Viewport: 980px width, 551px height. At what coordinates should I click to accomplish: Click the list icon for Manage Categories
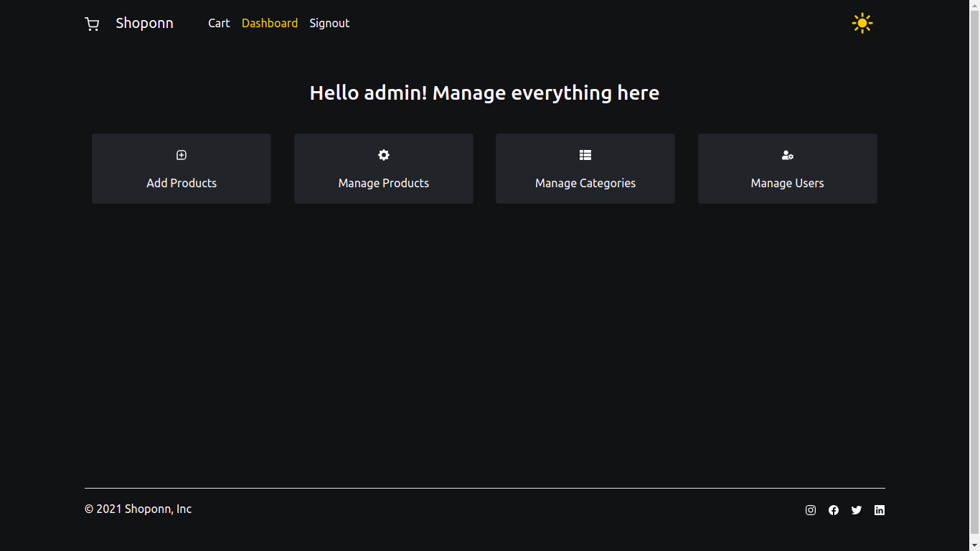(585, 155)
